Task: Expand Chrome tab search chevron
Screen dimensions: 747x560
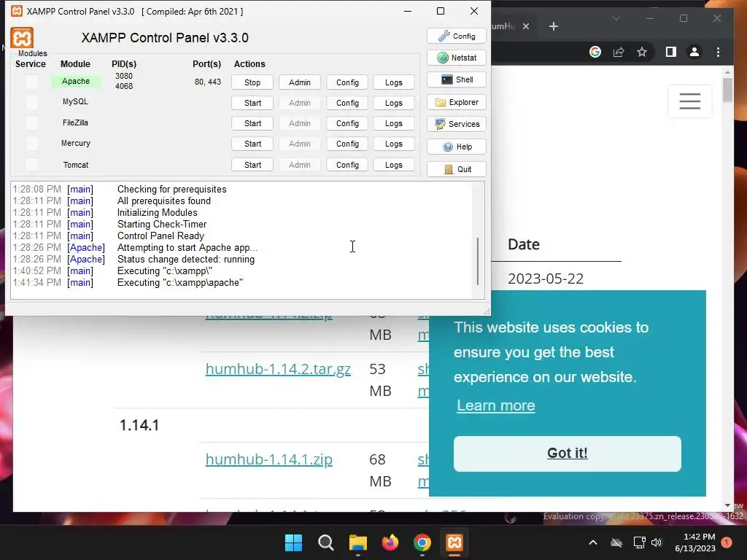Action: pos(616,18)
